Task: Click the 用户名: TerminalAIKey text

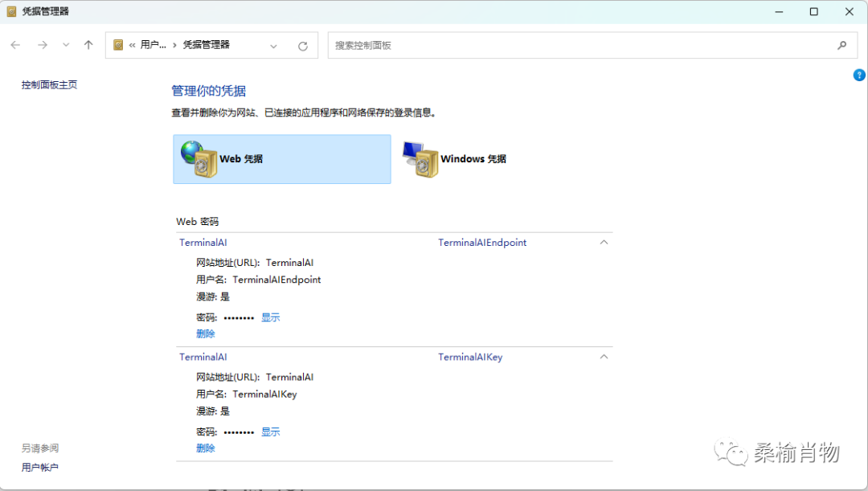Action: coord(247,394)
